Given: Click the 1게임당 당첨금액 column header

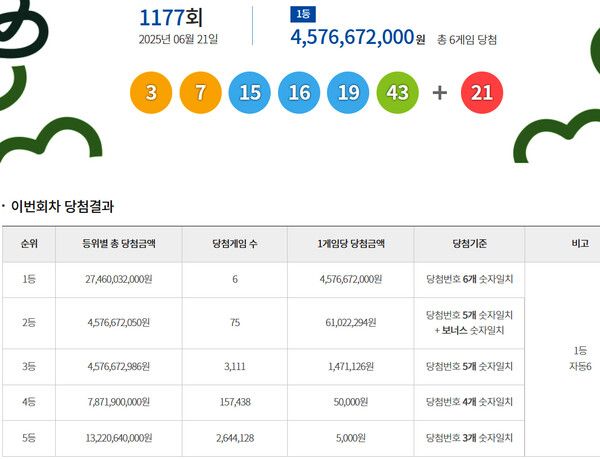Looking at the screenshot, I should 351,244.
